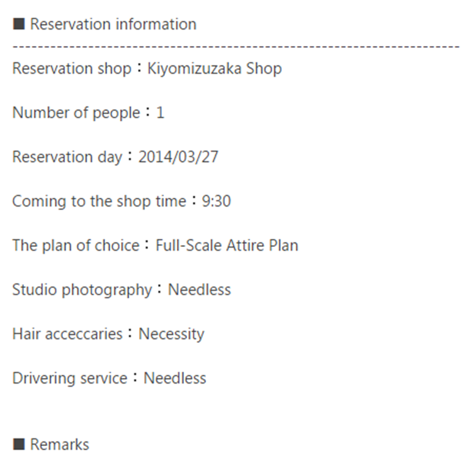Click the Hair acceccaries label
The width and height of the screenshot is (476, 461).
click(x=67, y=334)
